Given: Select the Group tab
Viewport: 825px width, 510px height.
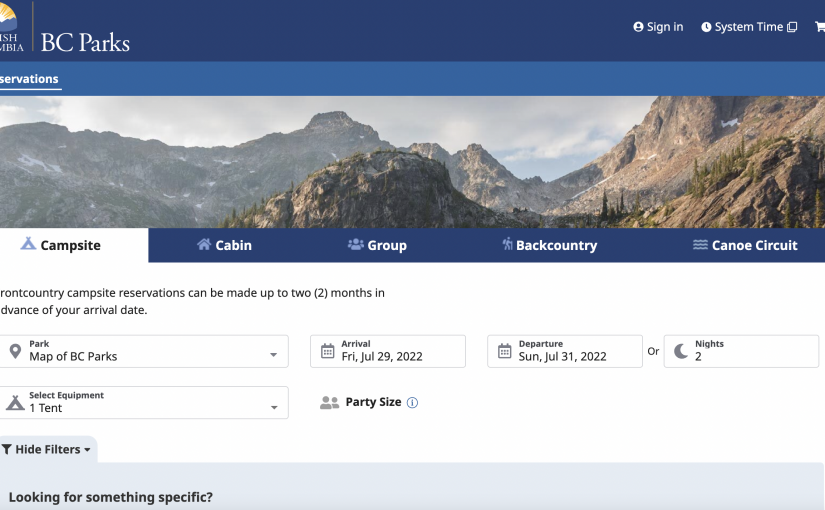Looking at the screenshot, I should coord(377,245).
